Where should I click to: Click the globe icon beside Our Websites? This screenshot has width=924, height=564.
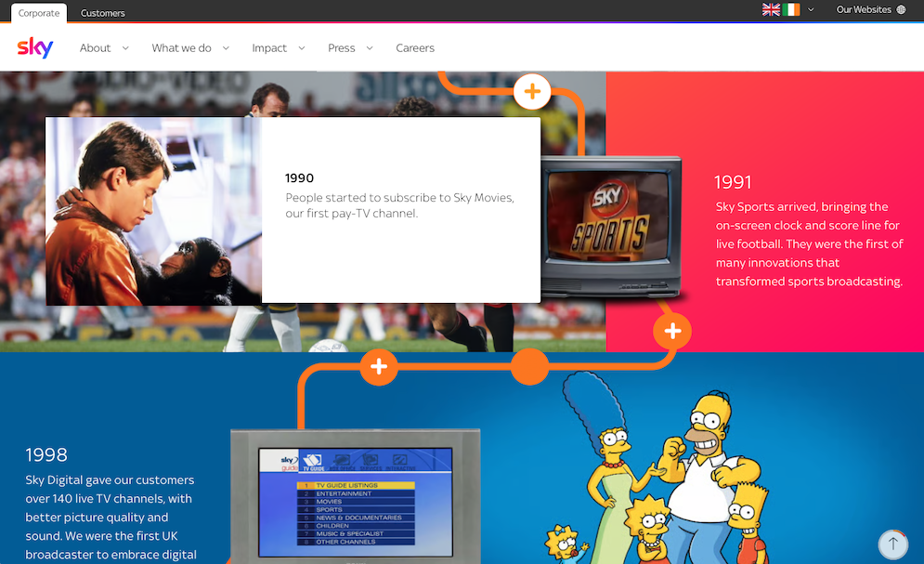901,10
